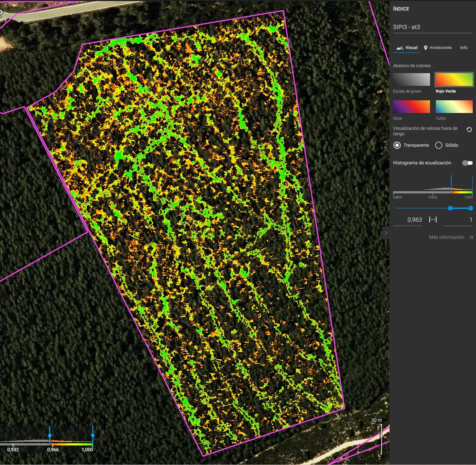Click the location pin icon for Anotaciones
The height and width of the screenshot is (465, 476).
click(426, 48)
